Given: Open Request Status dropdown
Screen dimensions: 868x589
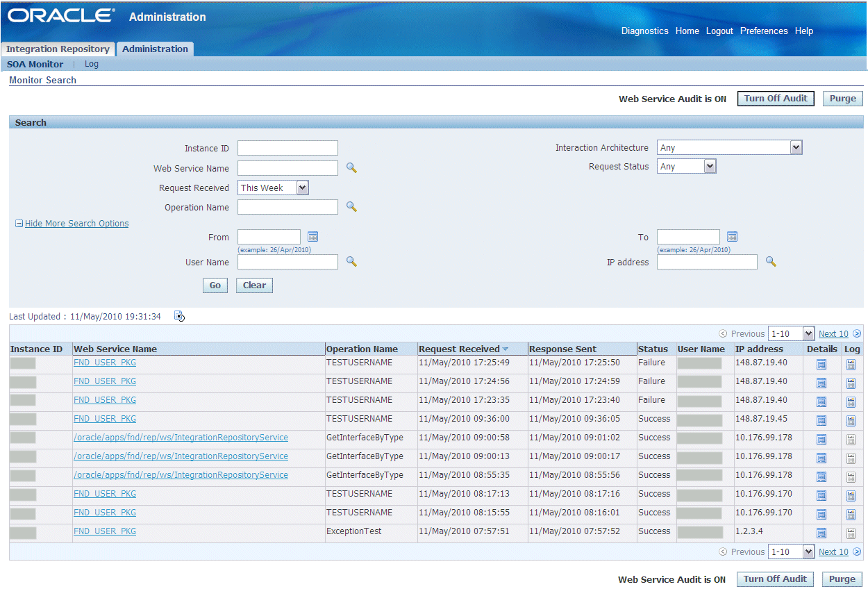Looking at the screenshot, I should coord(686,166).
